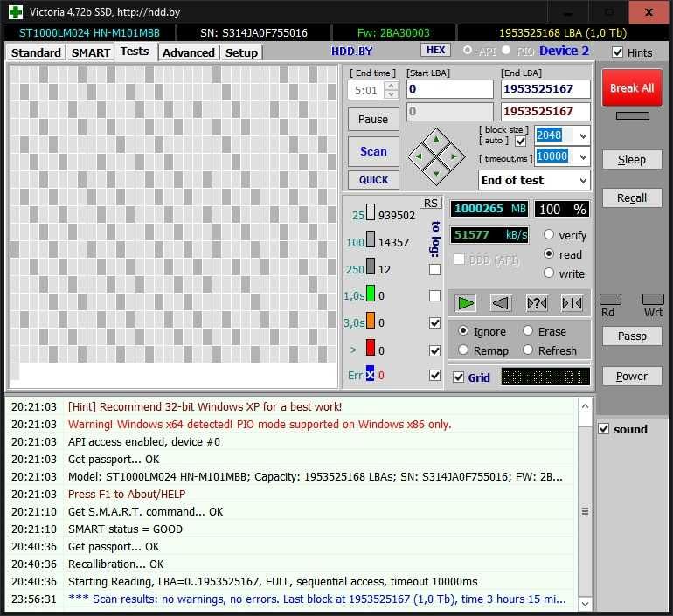673x616 pixels.
Task: Select the Ignore radio option
Action: click(463, 331)
